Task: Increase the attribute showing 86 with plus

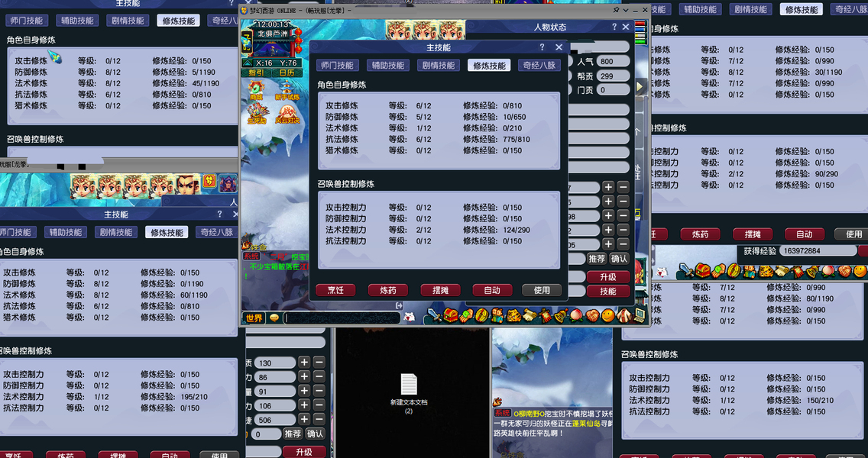Action: [x=304, y=376]
